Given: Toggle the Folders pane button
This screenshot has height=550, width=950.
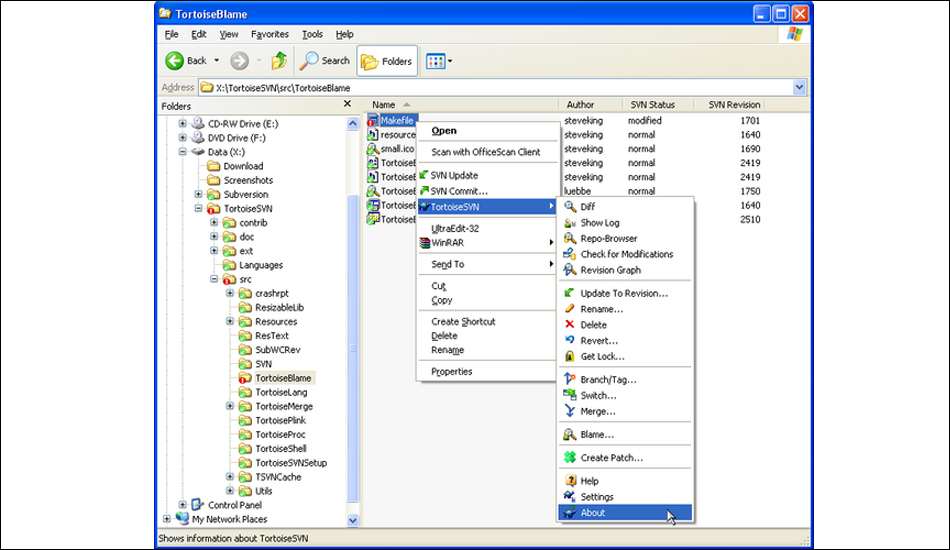Looking at the screenshot, I should tap(387, 61).
